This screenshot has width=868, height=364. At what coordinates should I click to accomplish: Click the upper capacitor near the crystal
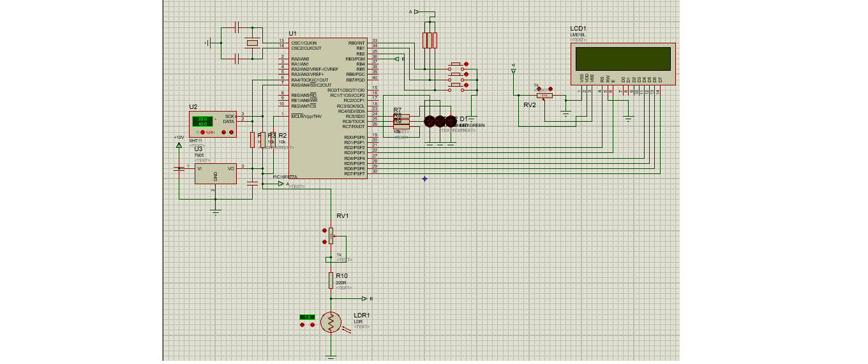click(237, 27)
